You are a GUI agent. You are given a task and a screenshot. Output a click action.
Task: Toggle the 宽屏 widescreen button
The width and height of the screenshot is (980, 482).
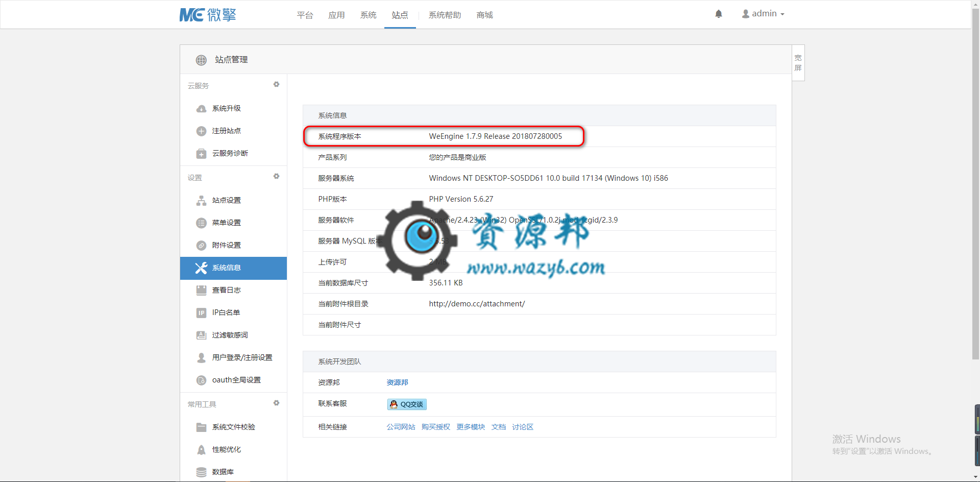tap(798, 63)
